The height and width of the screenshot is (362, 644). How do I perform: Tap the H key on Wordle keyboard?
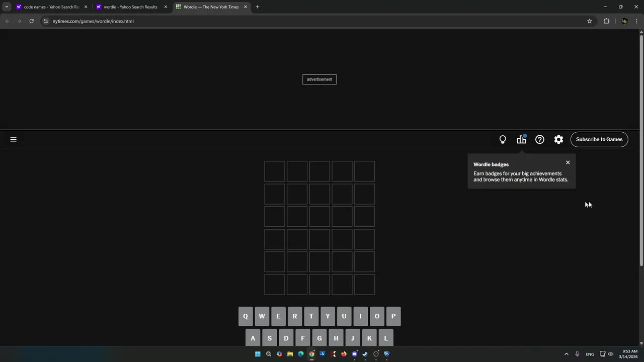336,338
